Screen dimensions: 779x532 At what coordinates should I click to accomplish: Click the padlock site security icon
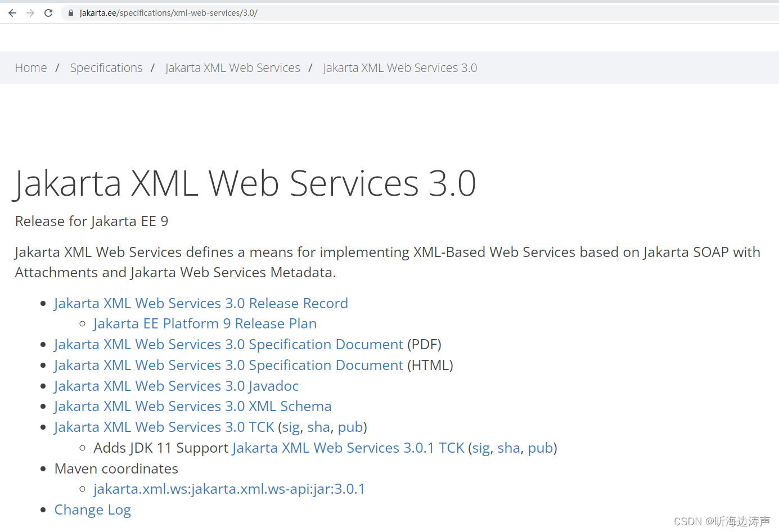[x=71, y=13]
